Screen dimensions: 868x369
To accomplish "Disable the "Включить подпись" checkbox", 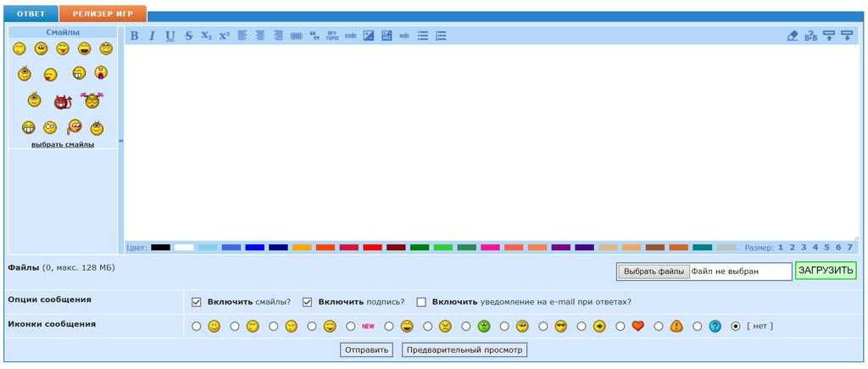I will [x=308, y=302].
